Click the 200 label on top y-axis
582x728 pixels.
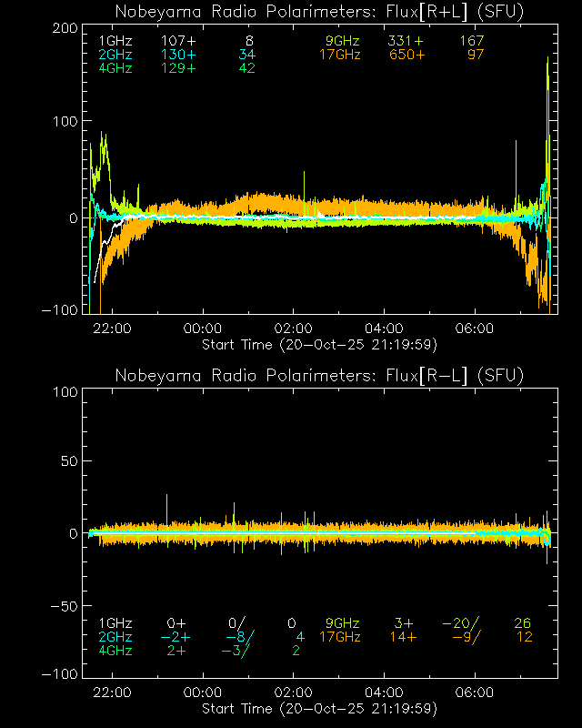64,28
